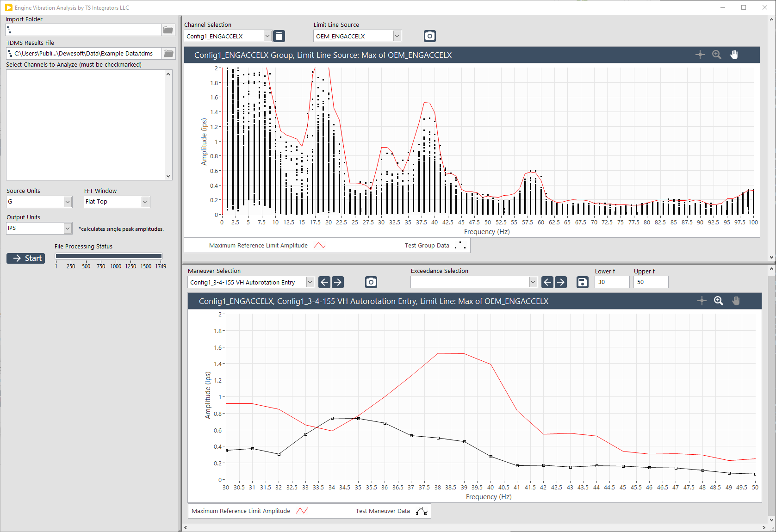Select the bottom graph zoom tool
The width and height of the screenshot is (776, 532).
coord(719,301)
